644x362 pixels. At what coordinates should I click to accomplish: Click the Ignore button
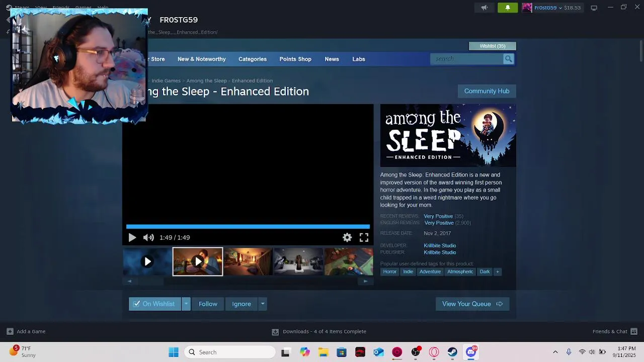point(242,304)
